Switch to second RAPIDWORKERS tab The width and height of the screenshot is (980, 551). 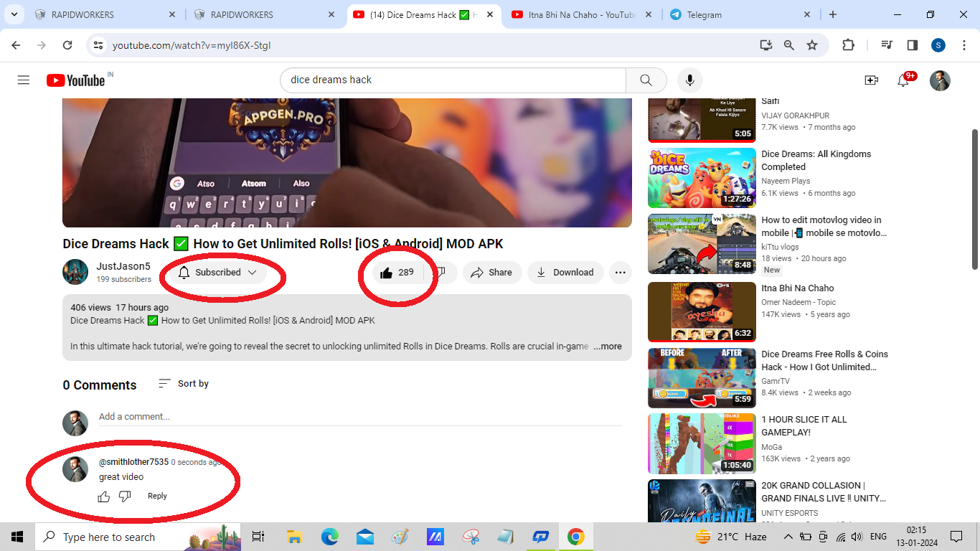pyautogui.click(x=265, y=14)
